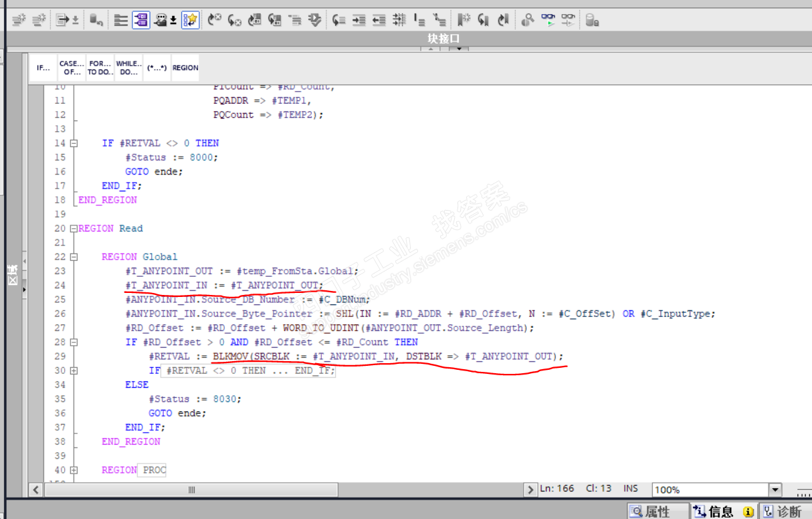The image size is (812, 519).
Task: Open the zoom level dropdown arrow
Action: (775, 490)
